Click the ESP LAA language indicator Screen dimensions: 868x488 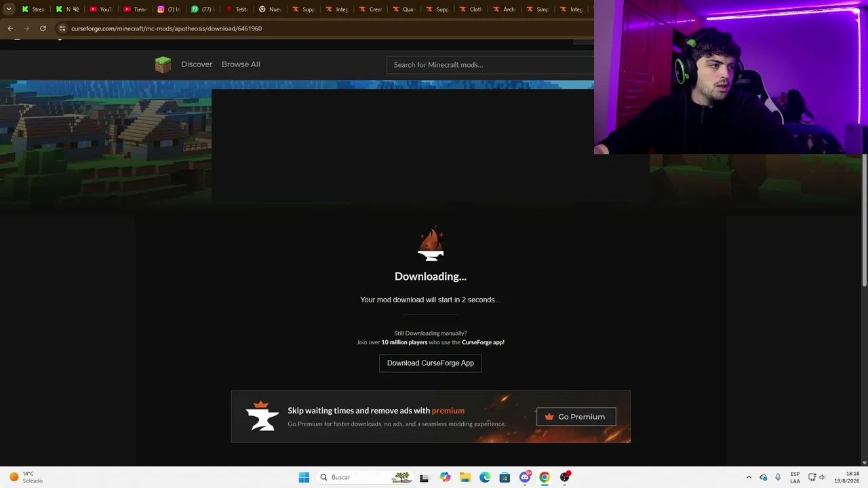(x=795, y=477)
